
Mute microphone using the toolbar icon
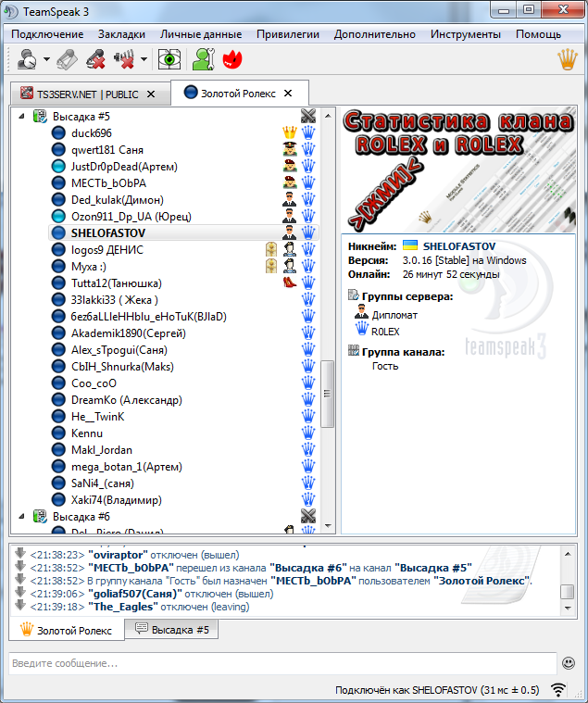point(95,59)
